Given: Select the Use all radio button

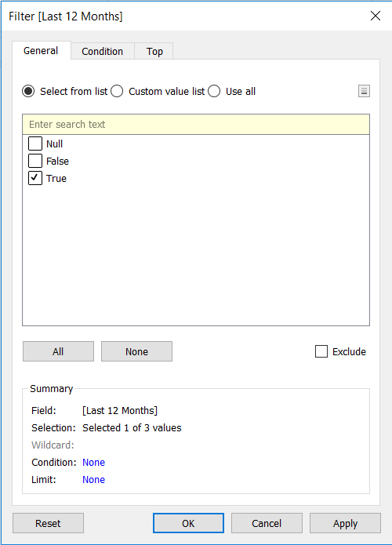Looking at the screenshot, I should 214,91.
